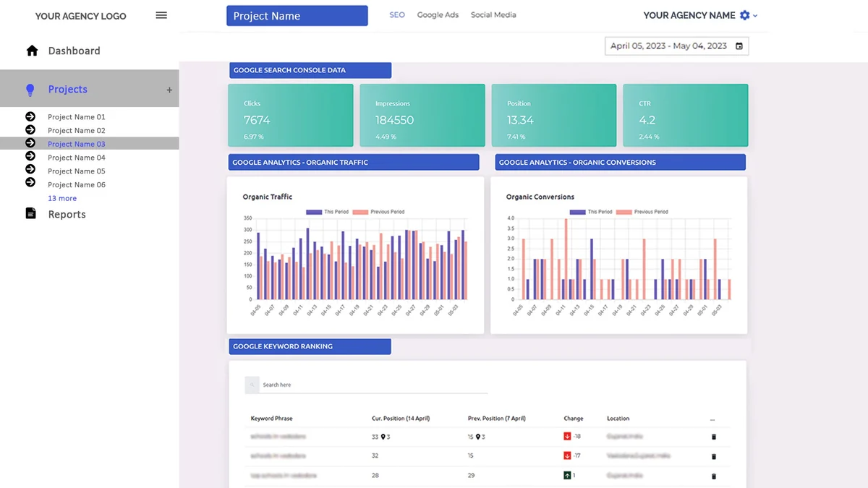Click calendar icon in date range field

click(x=739, y=46)
